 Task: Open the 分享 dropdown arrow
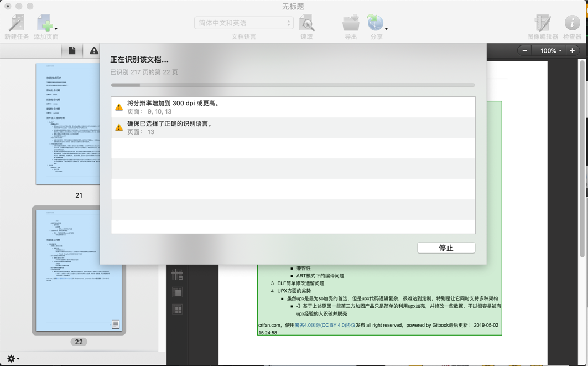(x=386, y=29)
